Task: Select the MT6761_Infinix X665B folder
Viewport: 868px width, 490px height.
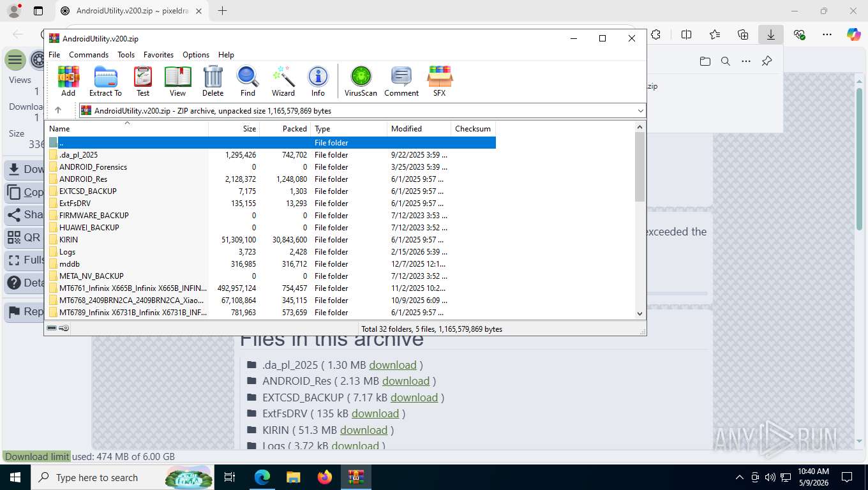Action: coord(271,288)
